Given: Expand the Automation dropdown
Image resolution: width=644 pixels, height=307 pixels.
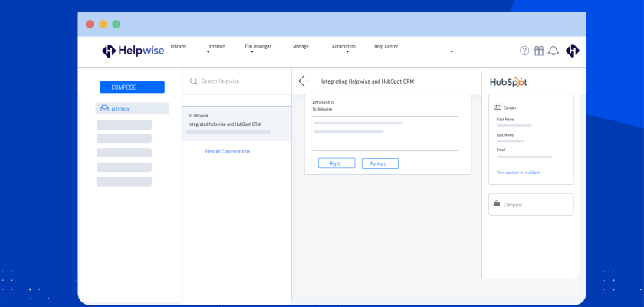Looking at the screenshot, I should click(x=343, y=47).
